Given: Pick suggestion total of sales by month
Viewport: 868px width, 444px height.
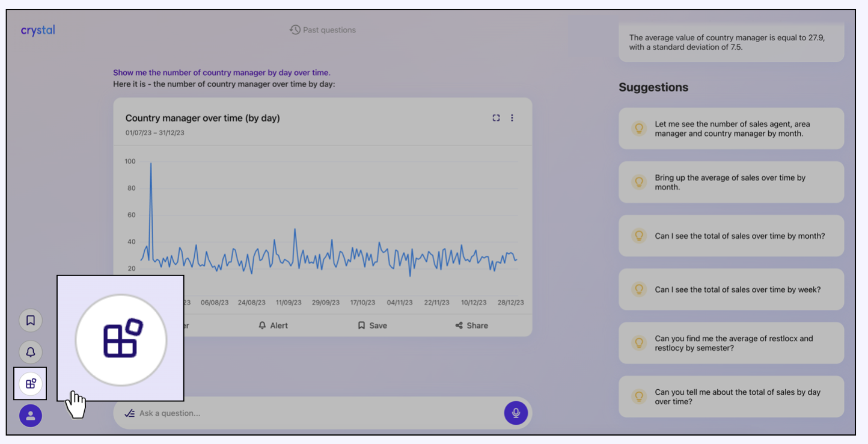Looking at the screenshot, I should point(731,236).
